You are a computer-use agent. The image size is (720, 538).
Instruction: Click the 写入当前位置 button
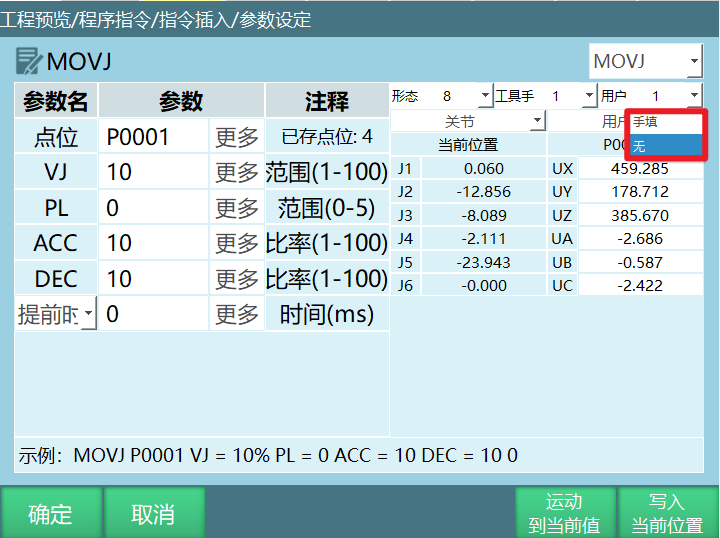click(668, 513)
